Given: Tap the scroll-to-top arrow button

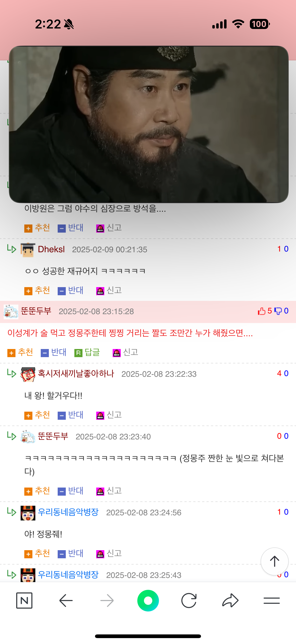Looking at the screenshot, I should [274, 561].
